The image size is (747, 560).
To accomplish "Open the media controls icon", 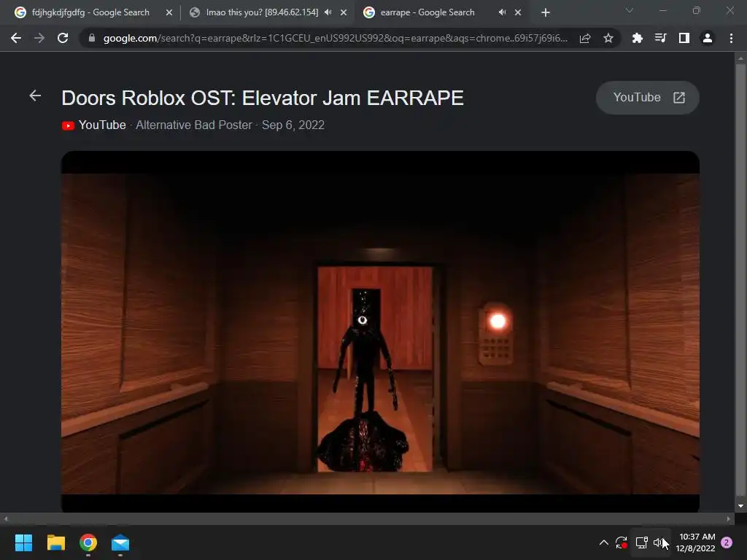I will click(x=661, y=38).
